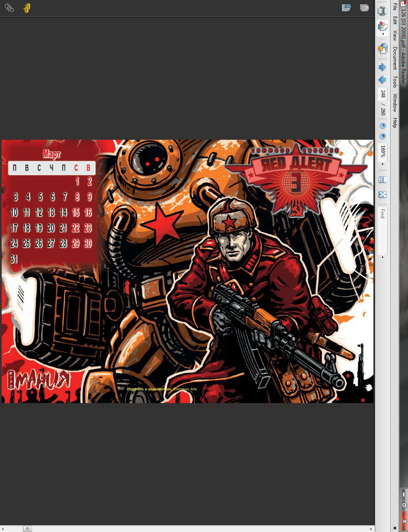The image size is (408, 532).
Task: Click the scrolling pages view icon
Action: (383, 180)
